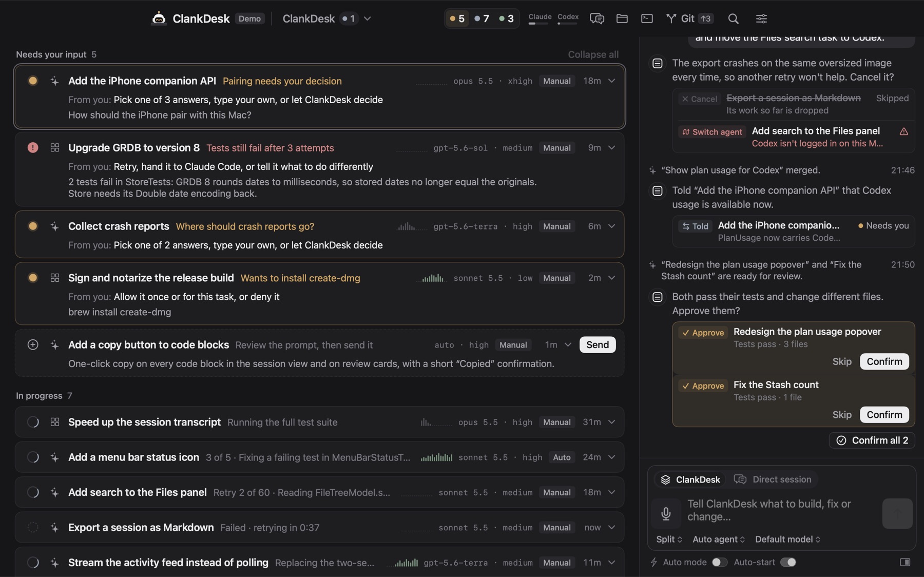
Task: Click the red error status on Upgrade GRDB
Action: coord(33,148)
